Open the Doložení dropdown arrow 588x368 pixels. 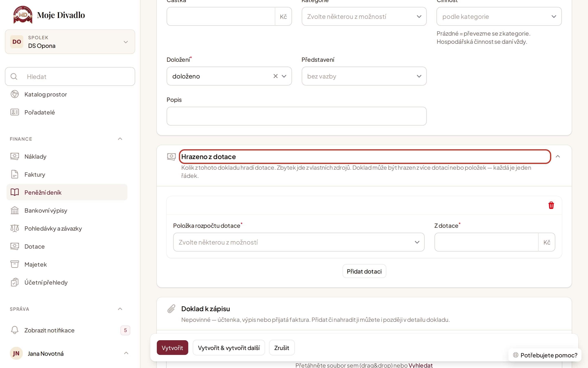(284, 76)
